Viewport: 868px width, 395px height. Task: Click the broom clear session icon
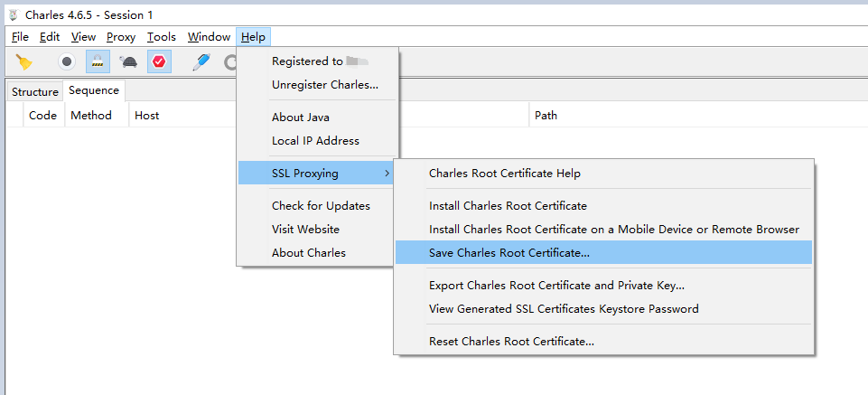pyautogui.click(x=23, y=61)
